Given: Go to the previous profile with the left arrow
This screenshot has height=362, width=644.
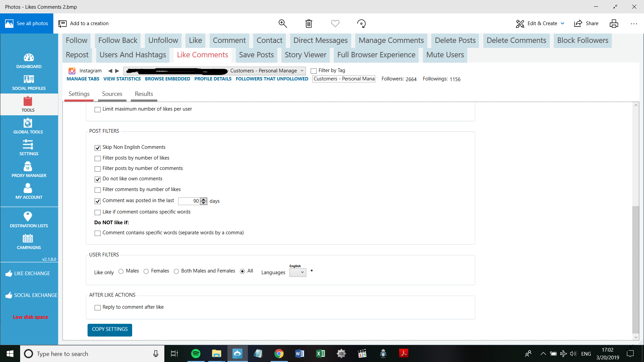Looking at the screenshot, I should [x=110, y=71].
